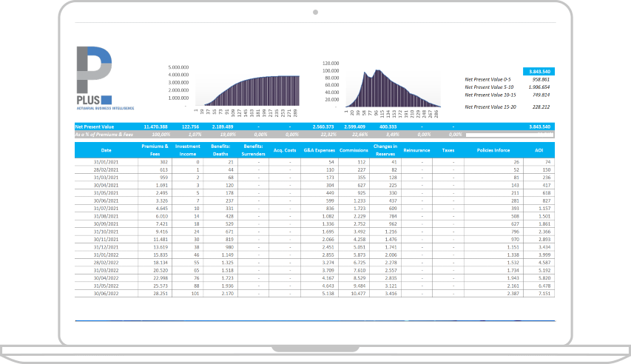Screen dimensions: 631x364
Task: Select the date cell 30/06/2022
Action: click(107, 294)
